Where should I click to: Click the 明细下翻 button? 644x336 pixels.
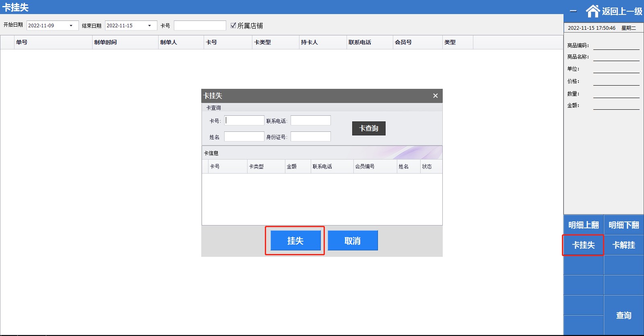pyautogui.click(x=624, y=225)
